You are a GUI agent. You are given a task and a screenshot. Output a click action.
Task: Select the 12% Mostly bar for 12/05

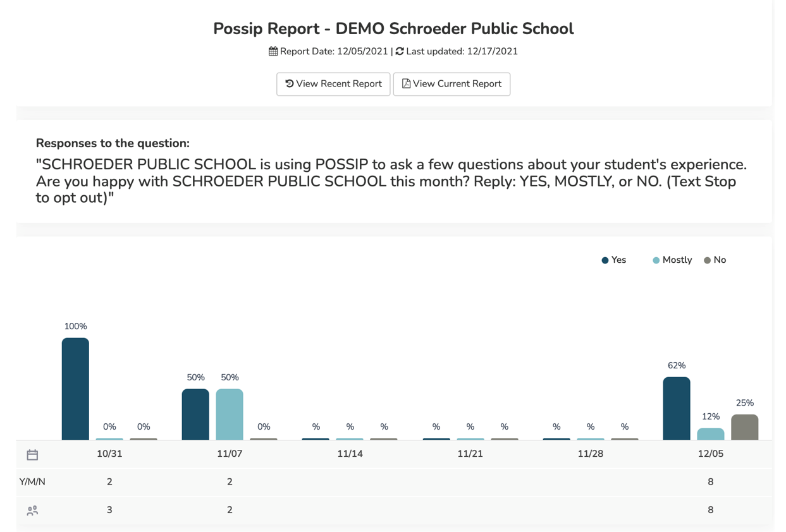tap(711, 433)
